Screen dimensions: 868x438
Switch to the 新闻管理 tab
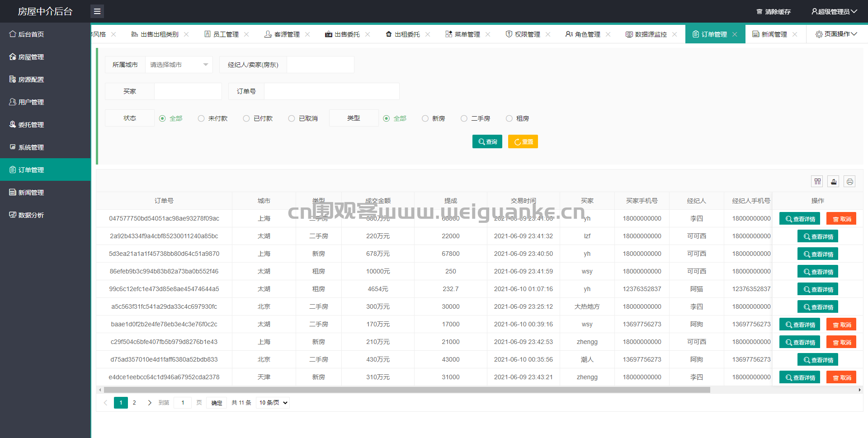click(770, 34)
